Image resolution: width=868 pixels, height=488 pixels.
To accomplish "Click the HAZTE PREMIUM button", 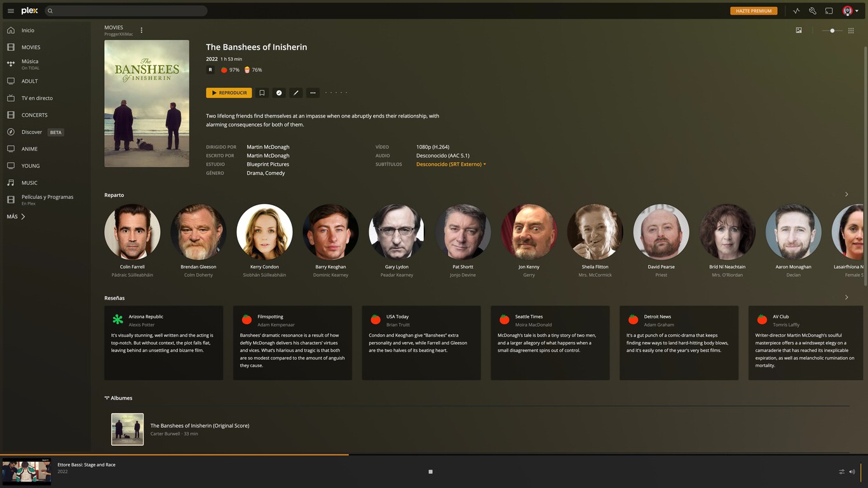I will (x=754, y=11).
